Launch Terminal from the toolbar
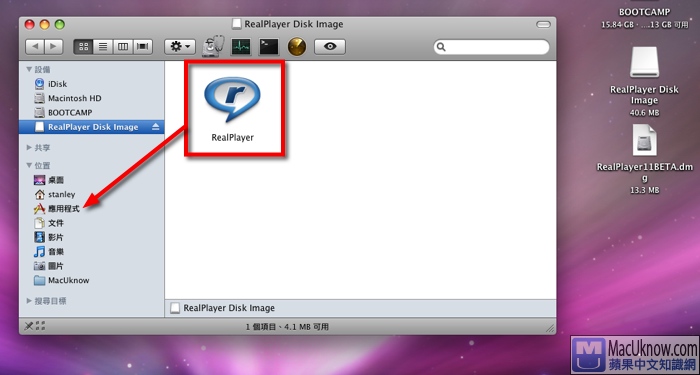 (269, 46)
